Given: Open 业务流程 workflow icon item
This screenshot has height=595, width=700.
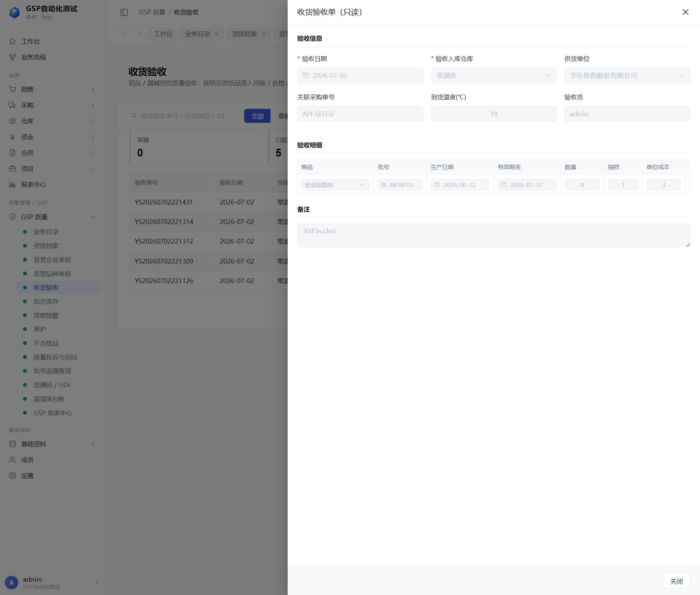Looking at the screenshot, I should pos(13,57).
